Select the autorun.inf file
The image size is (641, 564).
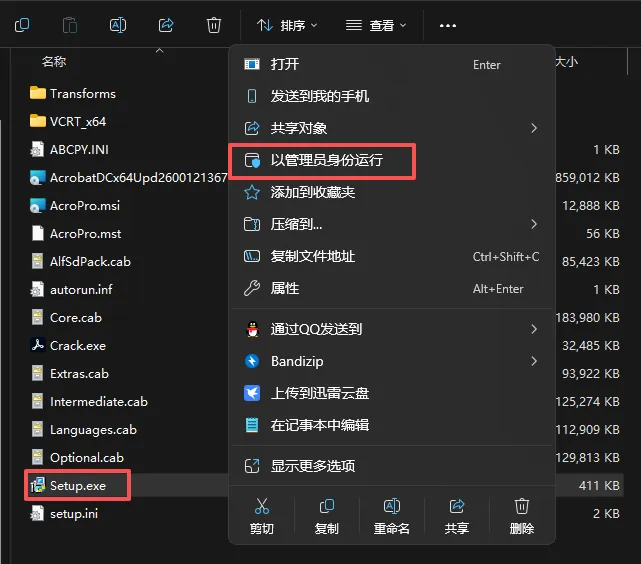tap(71, 290)
